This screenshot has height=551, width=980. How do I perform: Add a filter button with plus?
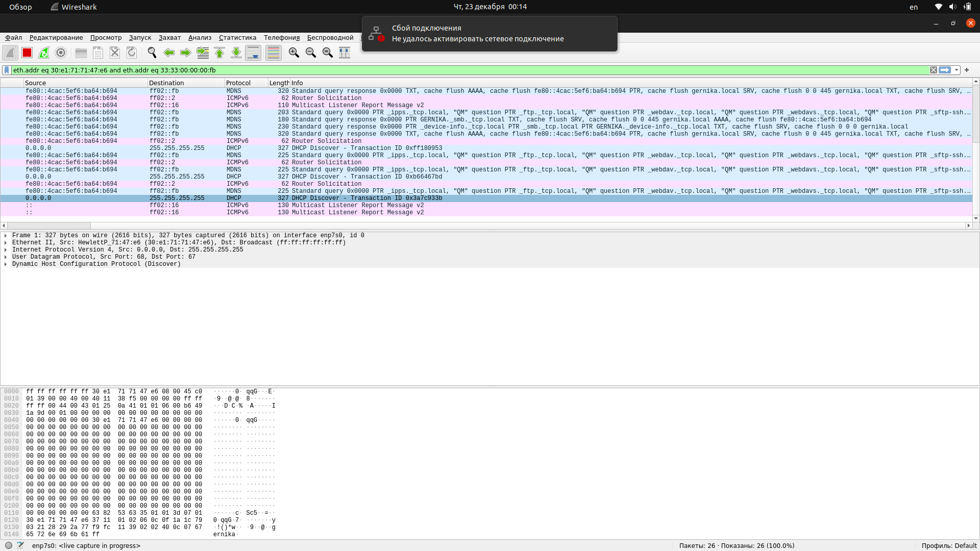967,70
